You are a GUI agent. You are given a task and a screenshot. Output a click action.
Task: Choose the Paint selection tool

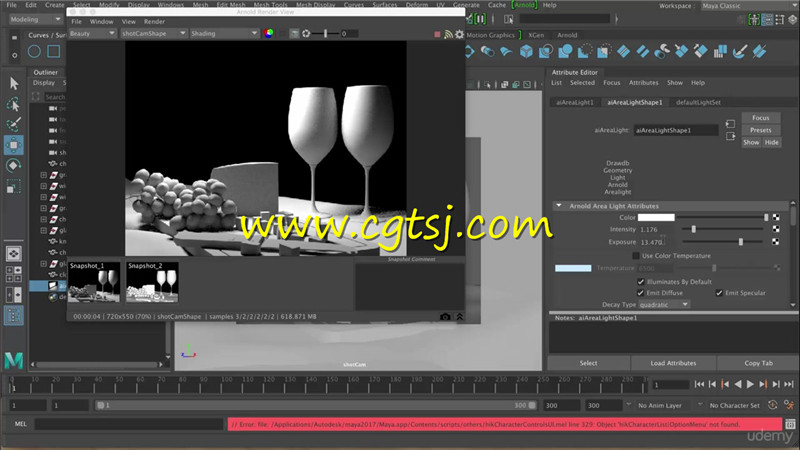click(14, 124)
